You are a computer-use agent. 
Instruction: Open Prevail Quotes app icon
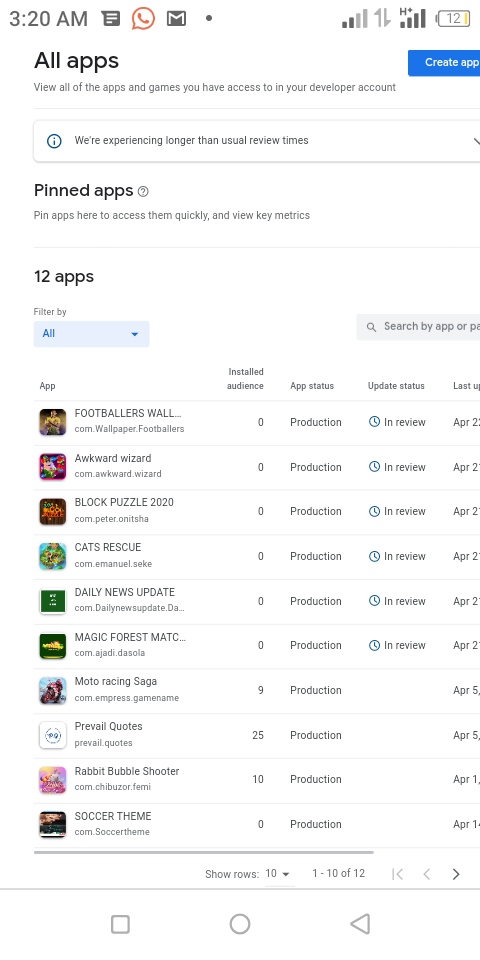[53, 735]
